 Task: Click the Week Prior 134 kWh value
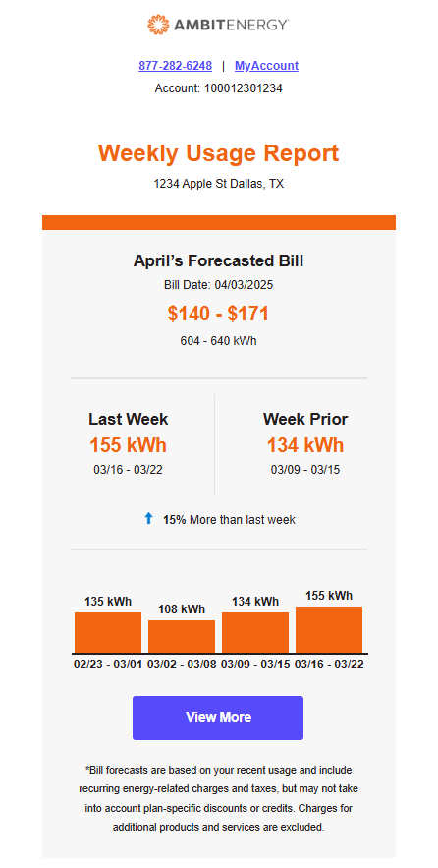tap(305, 445)
